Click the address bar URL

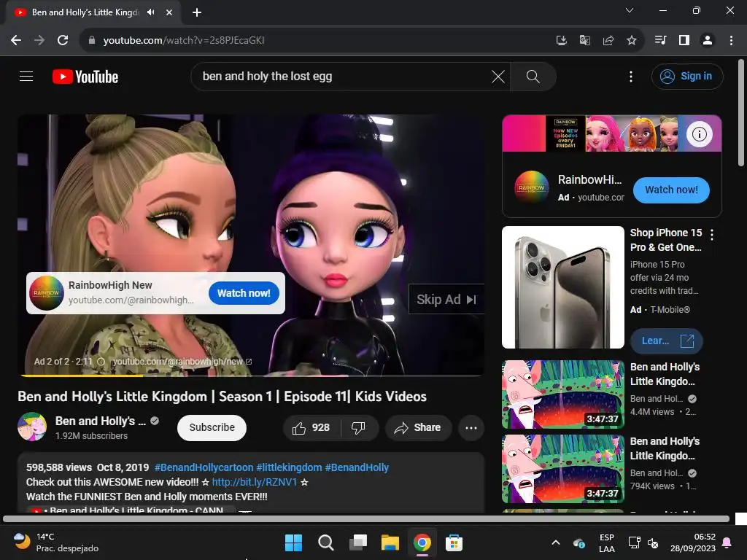pyautogui.click(x=183, y=41)
